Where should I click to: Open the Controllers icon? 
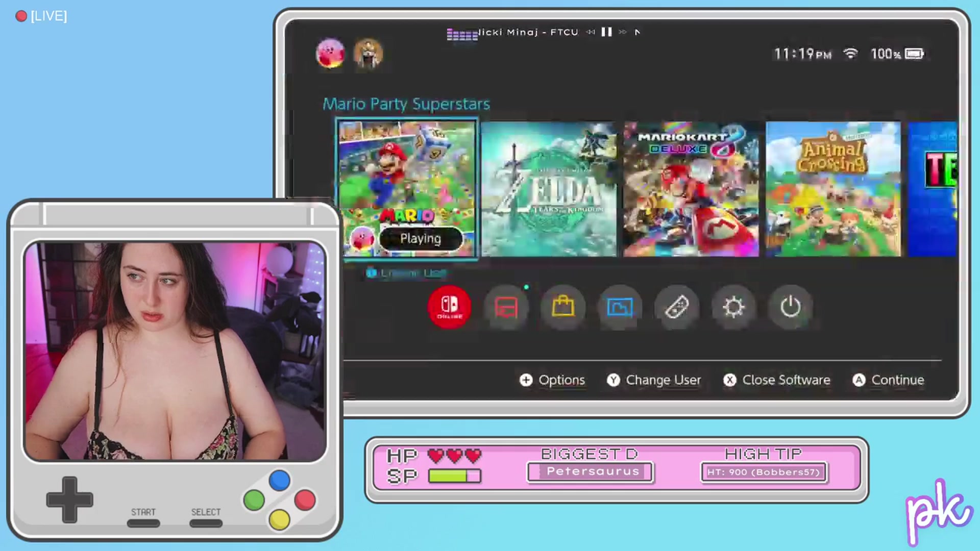pyautogui.click(x=677, y=307)
